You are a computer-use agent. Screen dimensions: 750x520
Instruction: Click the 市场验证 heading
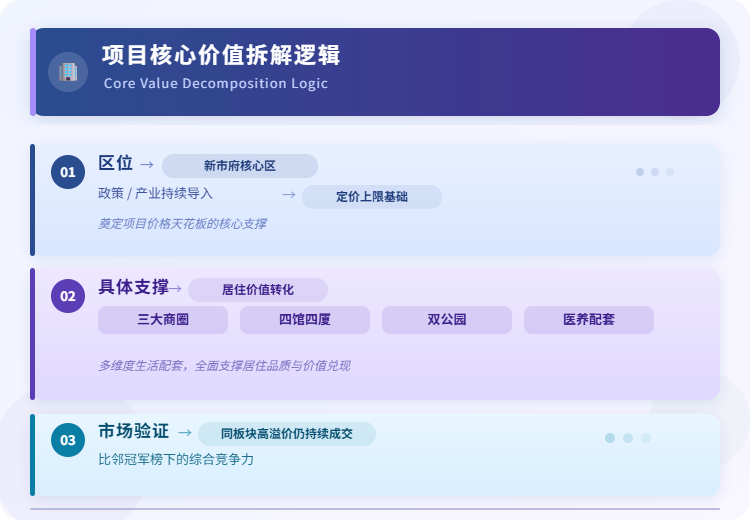pos(133,431)
